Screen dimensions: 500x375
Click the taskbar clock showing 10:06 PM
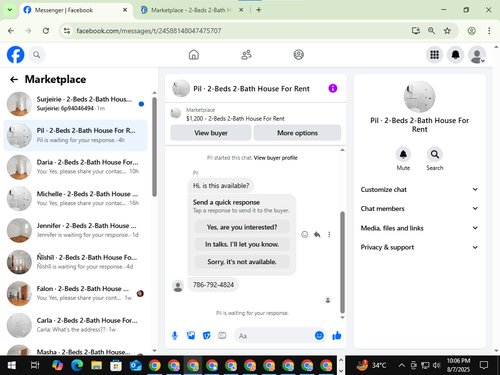(458, 365)
